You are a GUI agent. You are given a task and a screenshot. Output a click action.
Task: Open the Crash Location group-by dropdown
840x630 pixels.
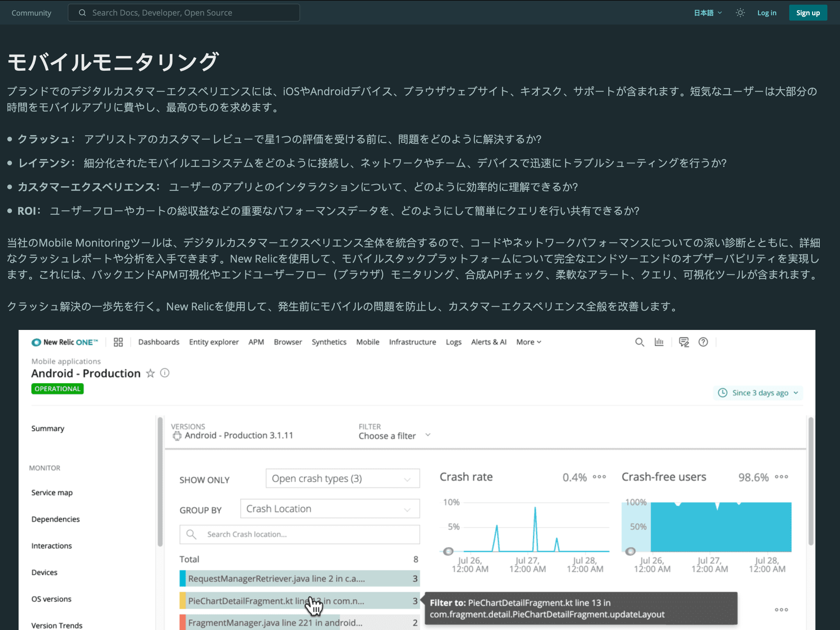pos(330,509)
